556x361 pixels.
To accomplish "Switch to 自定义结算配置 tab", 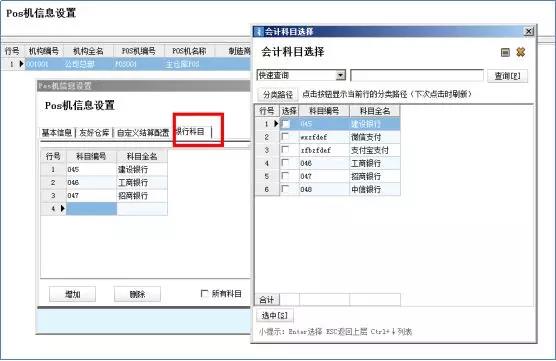I will coord(143,133).
